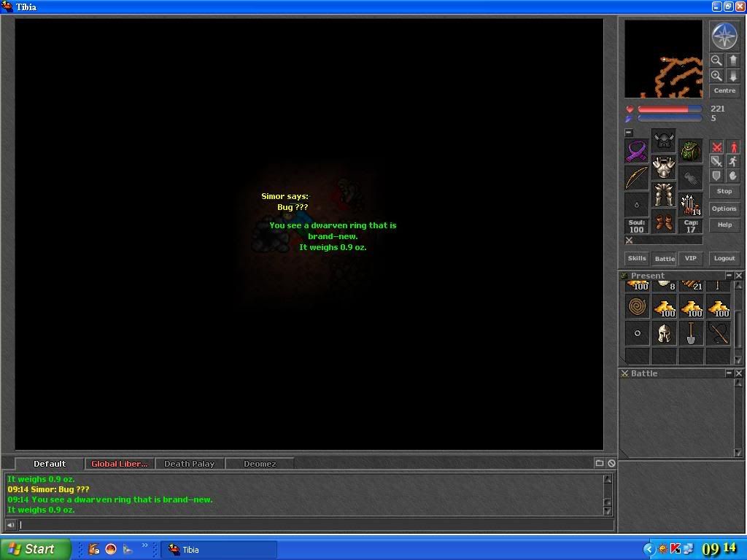Viewport: 747px width, 560px height.
Task: Close the Present container window
Action: coord(738,276)
